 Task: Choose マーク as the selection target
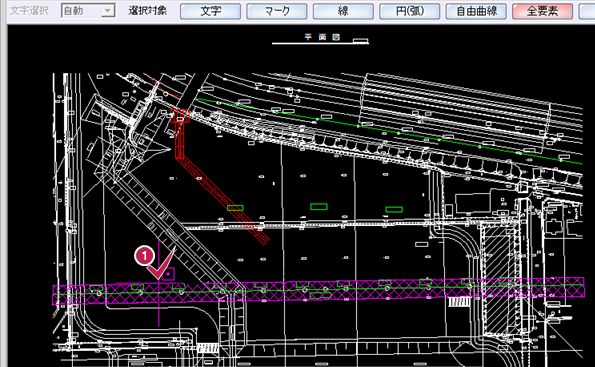pyautogui.click(x=277, y=11)
